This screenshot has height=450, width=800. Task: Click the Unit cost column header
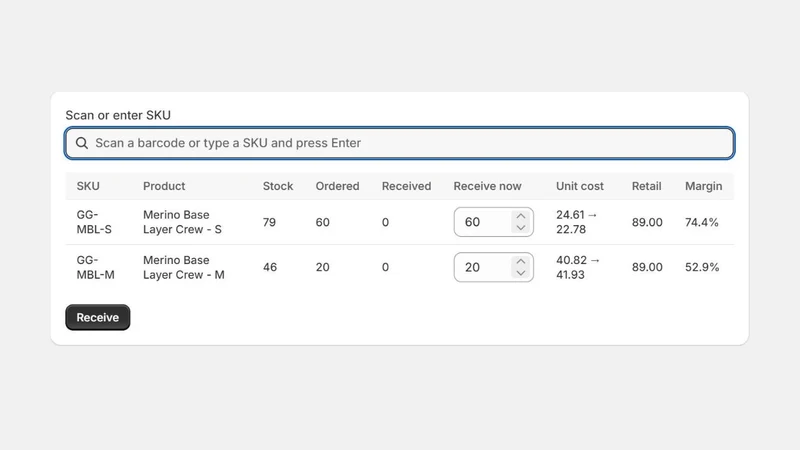pyautogui.click(x=580, y=186)
